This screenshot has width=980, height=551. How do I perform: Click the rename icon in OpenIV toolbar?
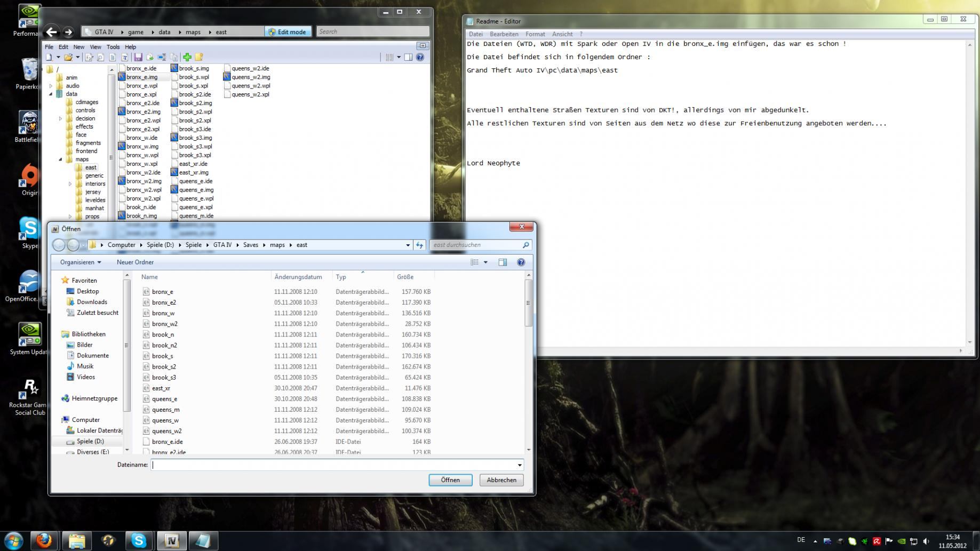coord(162,57)
